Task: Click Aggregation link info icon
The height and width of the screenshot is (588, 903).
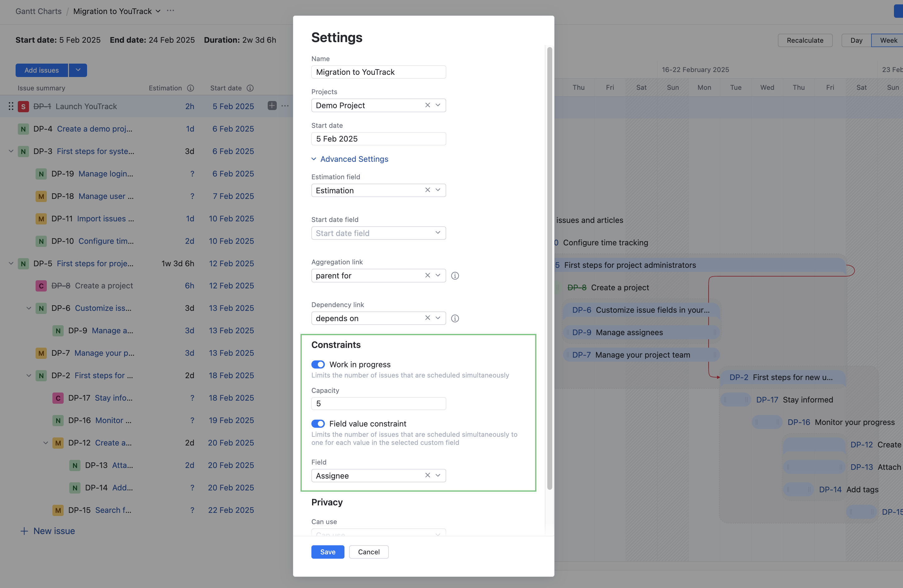Action: click(455, 276)
